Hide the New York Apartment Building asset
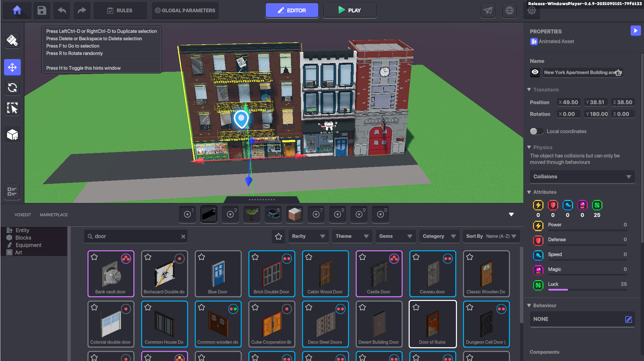This screenshot has height=361, width=644. [535, 72]
